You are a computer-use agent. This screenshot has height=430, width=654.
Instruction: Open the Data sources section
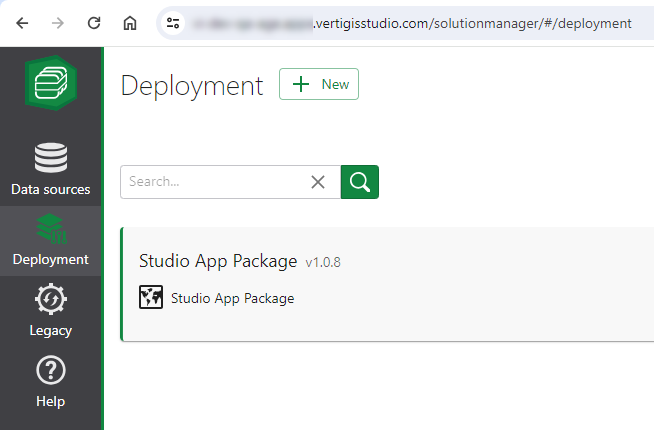[x=51, y=169]
